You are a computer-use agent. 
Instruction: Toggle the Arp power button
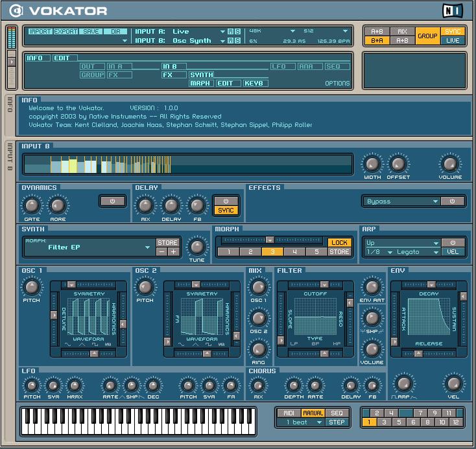[x=453, y=243]
